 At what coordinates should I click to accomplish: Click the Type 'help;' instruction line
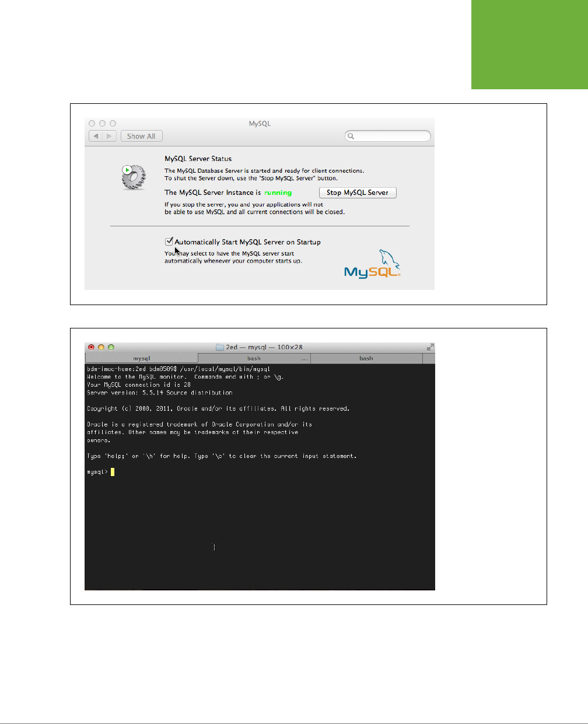[222, 456]
